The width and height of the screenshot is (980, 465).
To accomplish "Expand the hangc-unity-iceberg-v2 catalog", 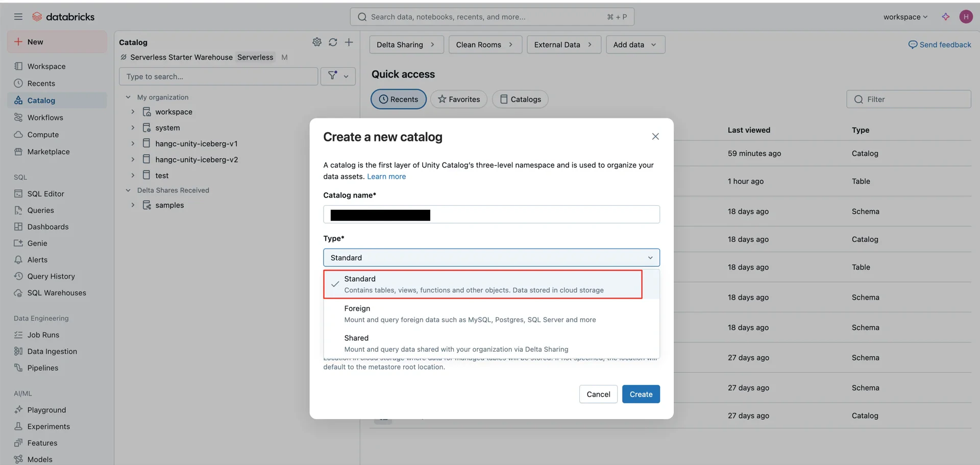I will 133,159.
